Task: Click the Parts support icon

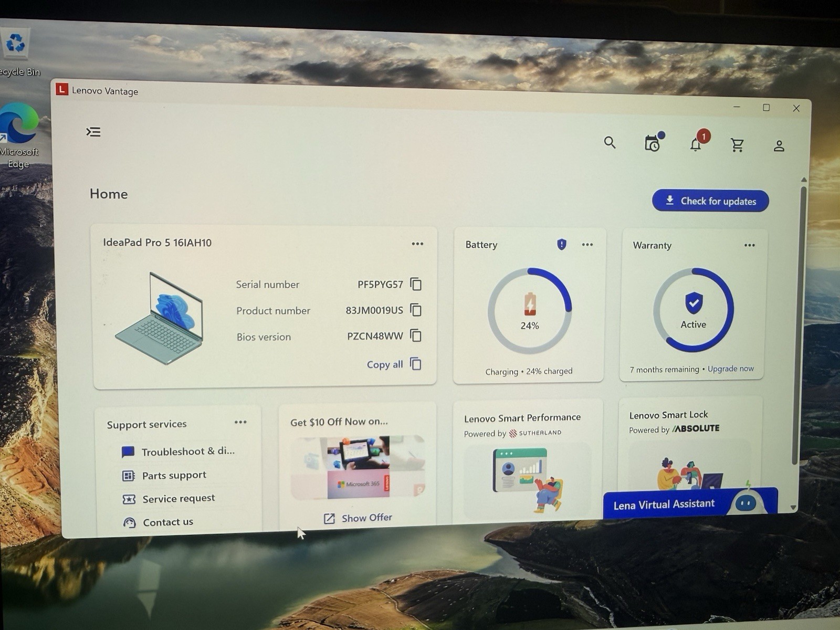Action: (128, 476)
